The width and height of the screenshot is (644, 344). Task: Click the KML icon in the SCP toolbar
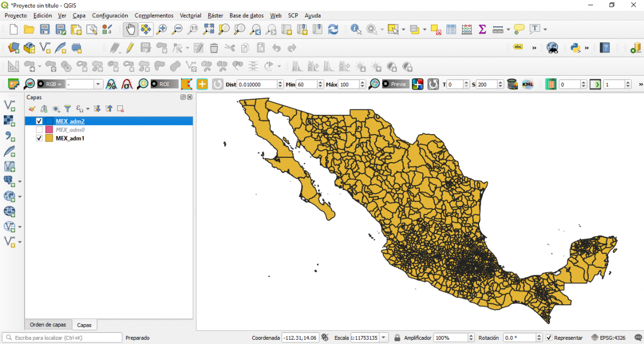click(x=528, y=84)
